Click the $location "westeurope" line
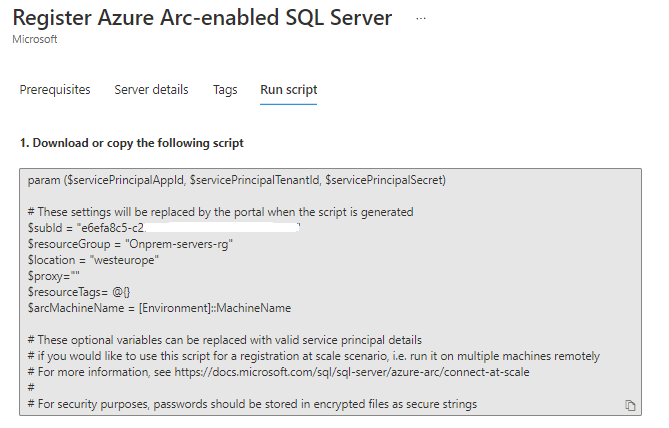This screenshot has width=669, height=428. tap(93, 260)
